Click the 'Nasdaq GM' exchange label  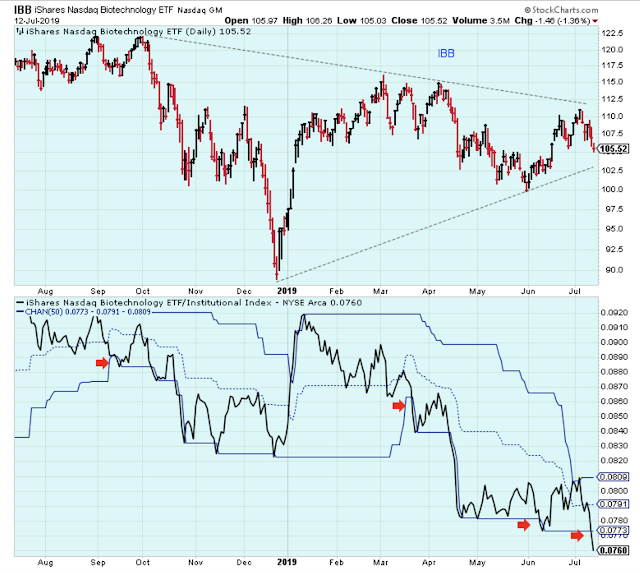(200, 11)
